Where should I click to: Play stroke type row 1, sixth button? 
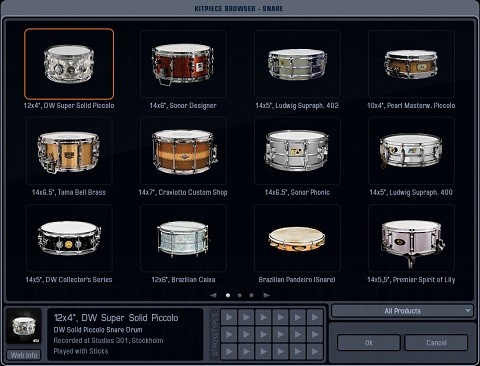[x=315, y=317]
